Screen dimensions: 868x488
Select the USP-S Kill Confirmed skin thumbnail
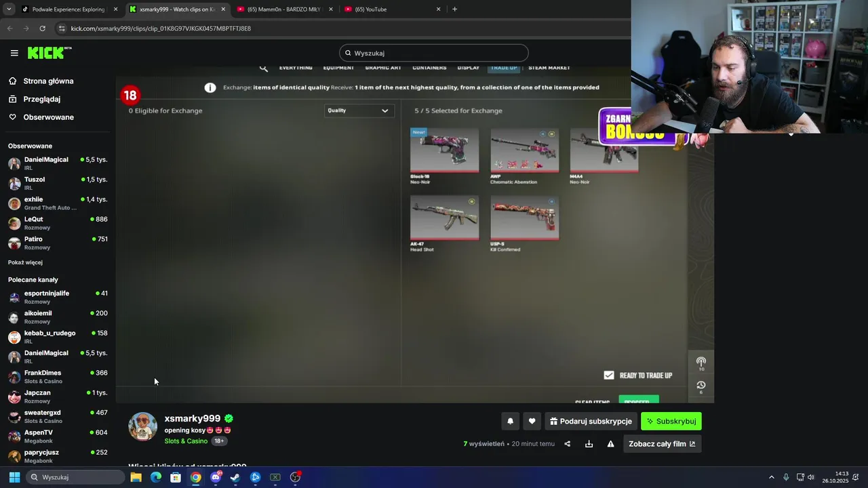525,218
